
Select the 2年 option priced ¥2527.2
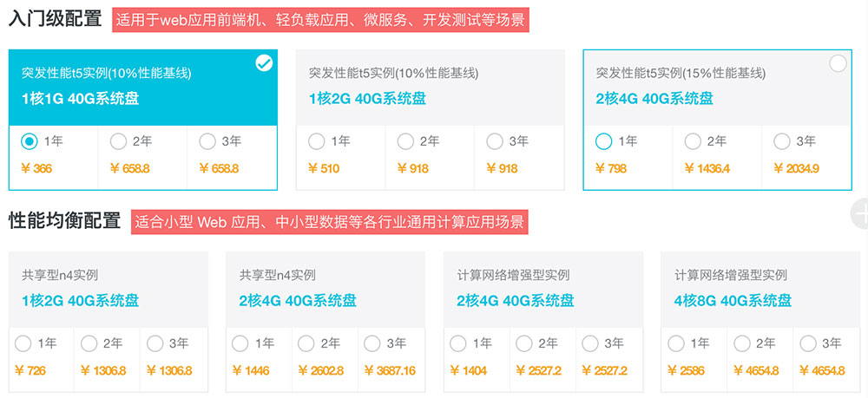(x=523, y=344)
